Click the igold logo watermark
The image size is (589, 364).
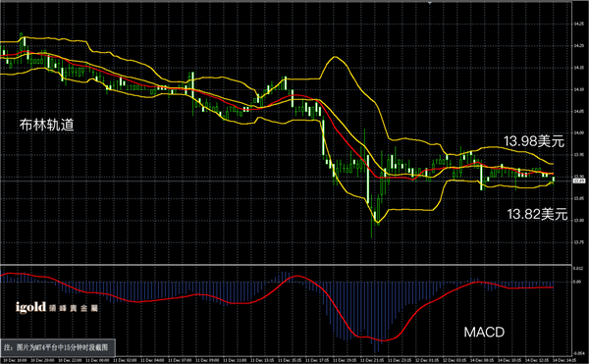tap(57, 307)
